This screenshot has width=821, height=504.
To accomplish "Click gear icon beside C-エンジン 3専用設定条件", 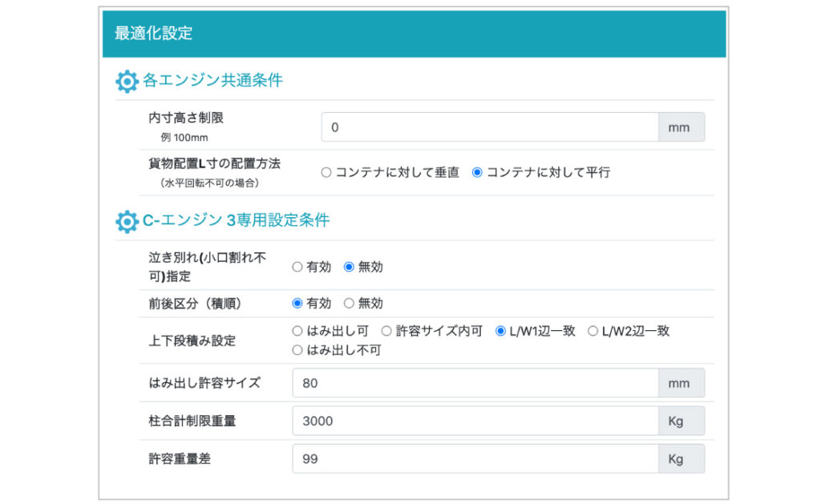I will (x=127, y=221).
